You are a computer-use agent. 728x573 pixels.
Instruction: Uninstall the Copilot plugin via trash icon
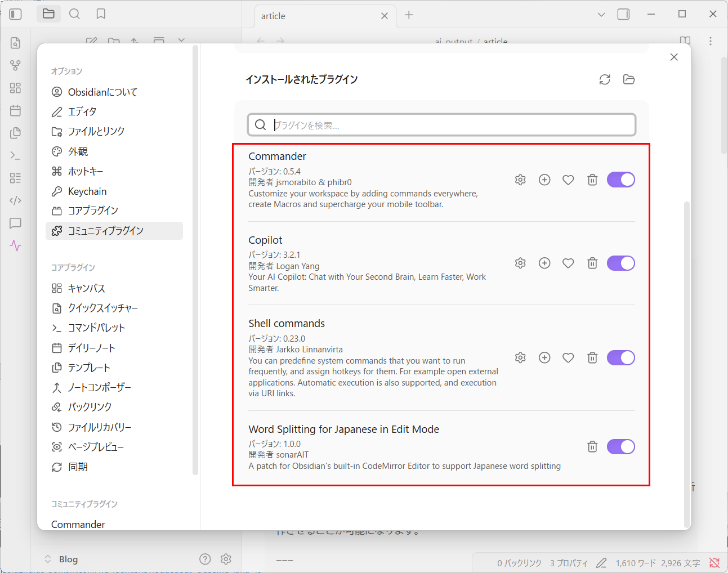click(592, 263)
